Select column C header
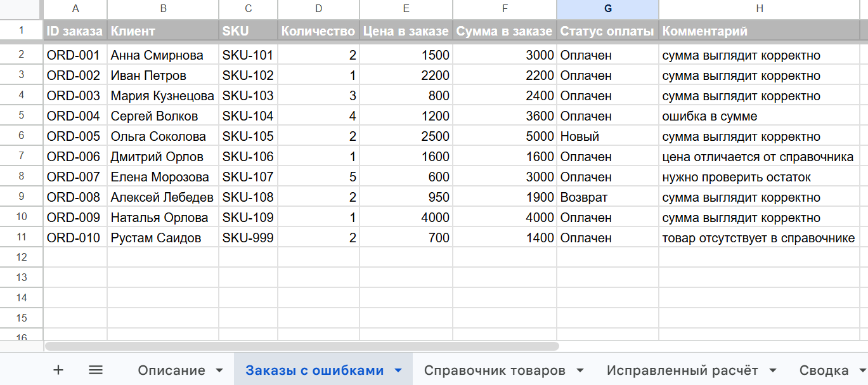The image size is (868, 385). point(248,9)
